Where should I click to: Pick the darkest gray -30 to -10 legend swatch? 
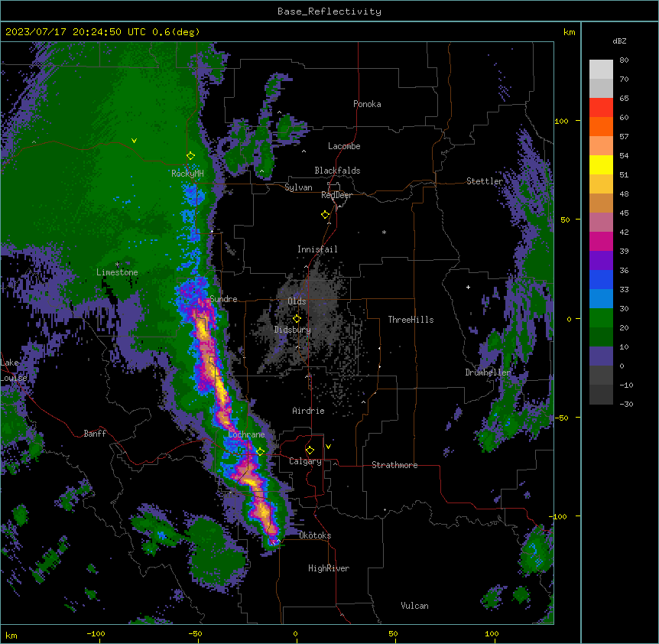[x=601, y=395]
